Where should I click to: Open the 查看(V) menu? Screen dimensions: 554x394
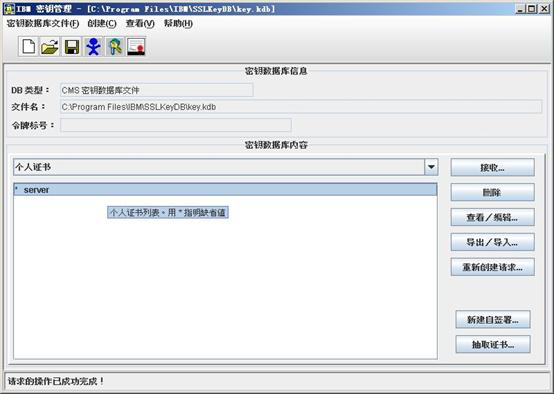(x=140, y=24)
